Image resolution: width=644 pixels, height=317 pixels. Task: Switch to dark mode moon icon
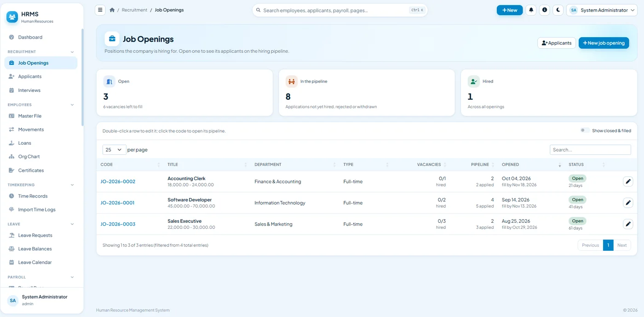coord(558,10)
